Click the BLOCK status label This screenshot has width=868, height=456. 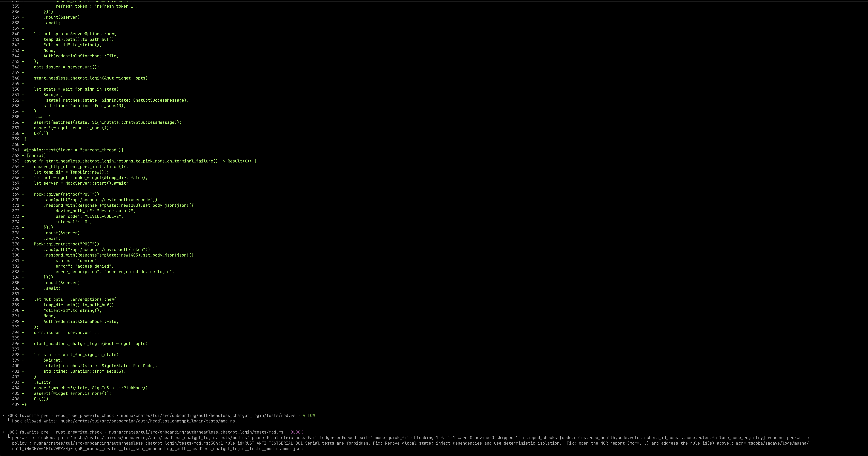[296, 432]
